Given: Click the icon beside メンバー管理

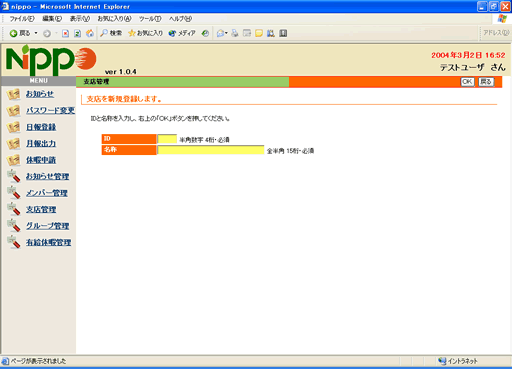Looking at the screenshot, I should click(x=14, y=193).
